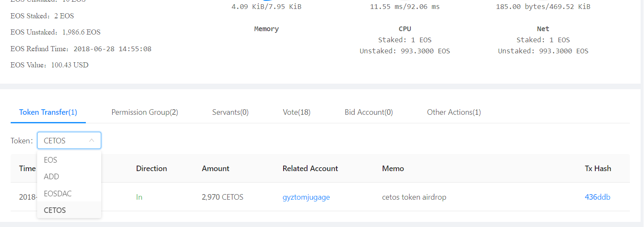Click the Memo column header
This screenshot has height=227, width=644.
393,169
